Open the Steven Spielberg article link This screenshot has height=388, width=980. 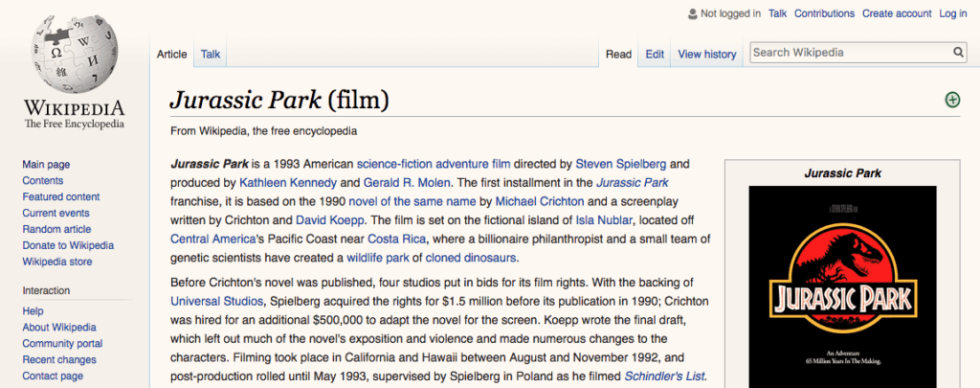(x=621, y=165)
